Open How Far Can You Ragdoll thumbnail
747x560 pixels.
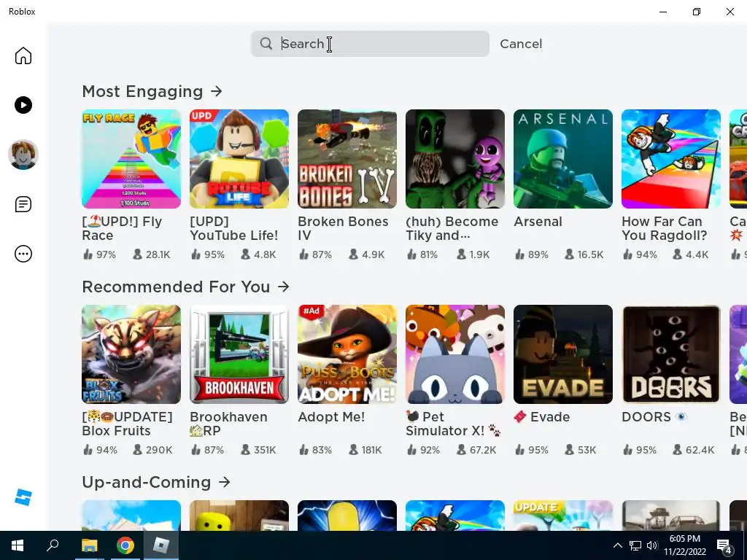point(671,159)
